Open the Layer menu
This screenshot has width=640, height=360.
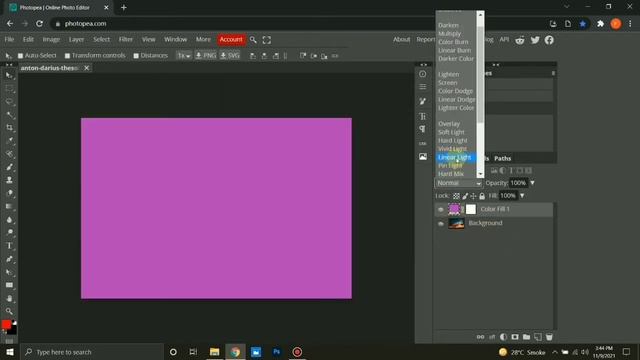coord(76,39)
